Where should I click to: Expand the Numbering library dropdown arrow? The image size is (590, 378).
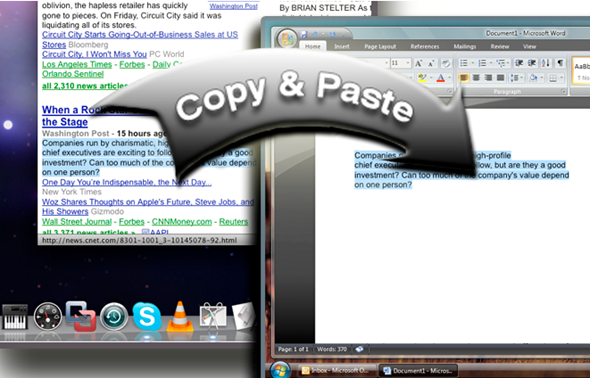point(490,63)
